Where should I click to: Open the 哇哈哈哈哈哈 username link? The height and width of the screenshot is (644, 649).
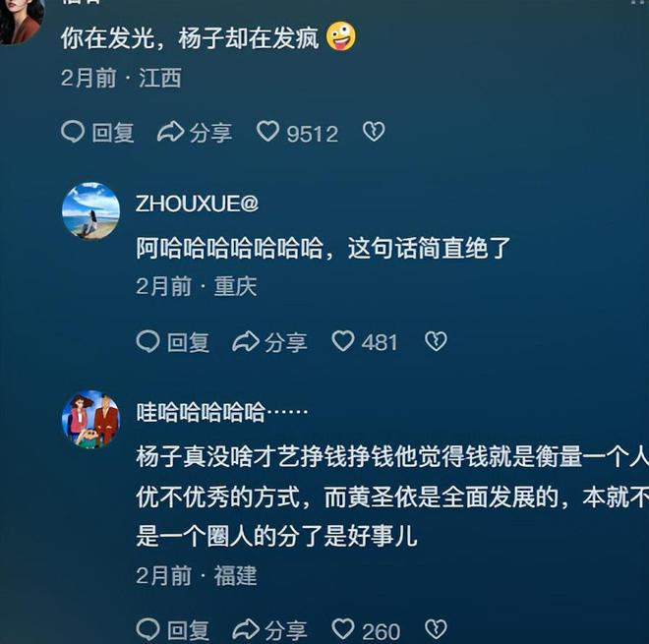[222, 412]
